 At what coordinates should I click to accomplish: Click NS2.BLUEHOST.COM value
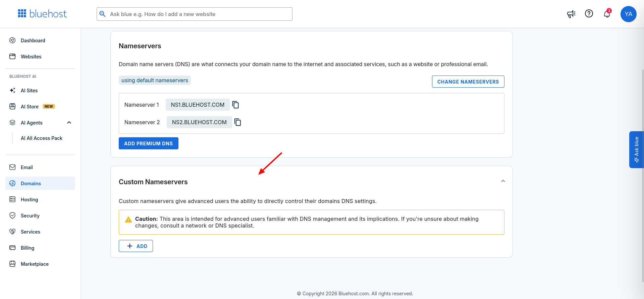pos(199,122)
